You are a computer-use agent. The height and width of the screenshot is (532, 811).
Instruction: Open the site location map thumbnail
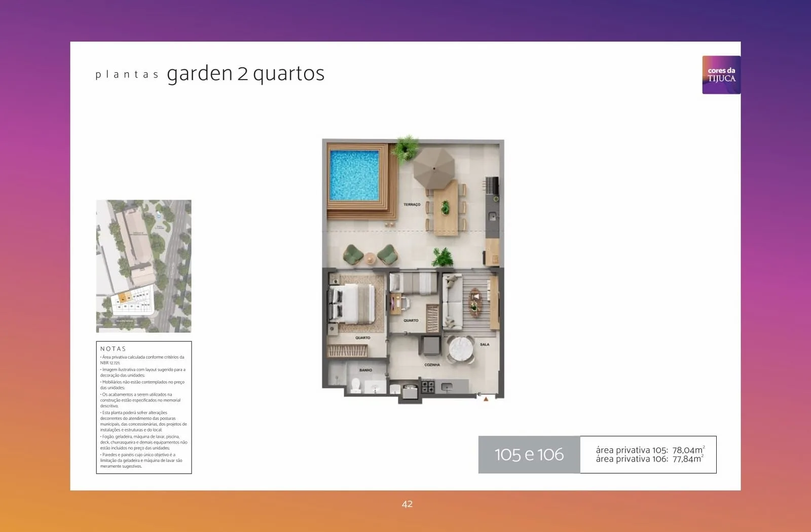tap(144, 266)
